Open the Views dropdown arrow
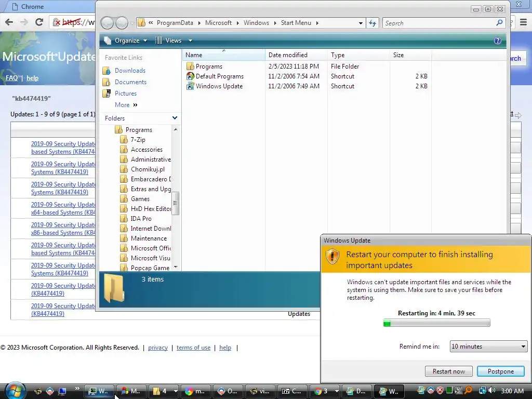 coord(190,41)
